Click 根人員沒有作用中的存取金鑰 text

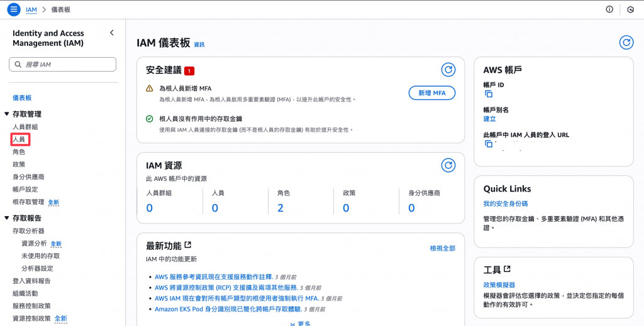pos(201,119)
